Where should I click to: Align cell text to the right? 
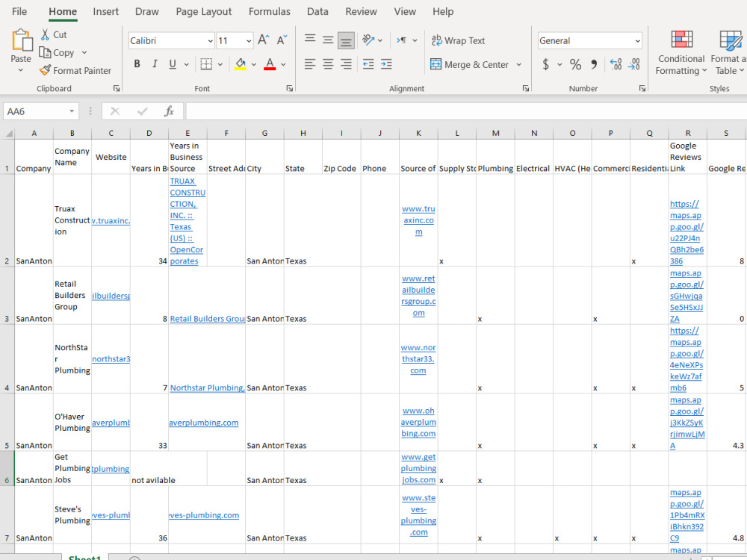346,63
